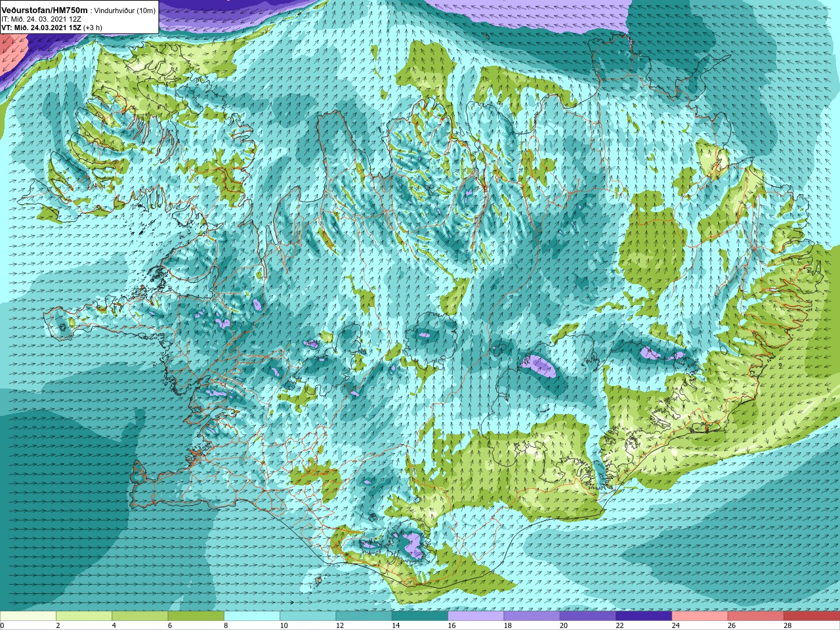The image size is (840, 630).
Task: Click the 2–4 light green legend swatch
Action: coord(84,616)
